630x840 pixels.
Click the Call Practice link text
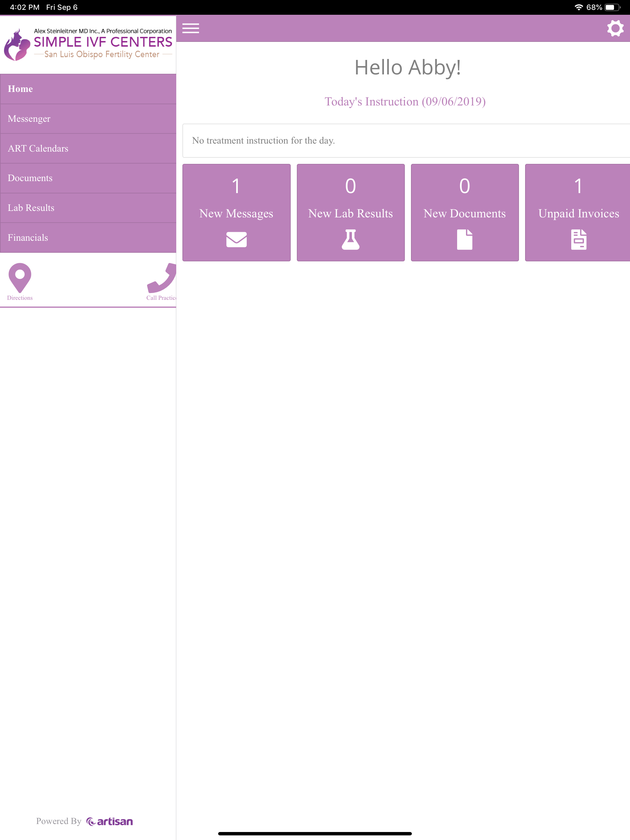coord(161,298)
